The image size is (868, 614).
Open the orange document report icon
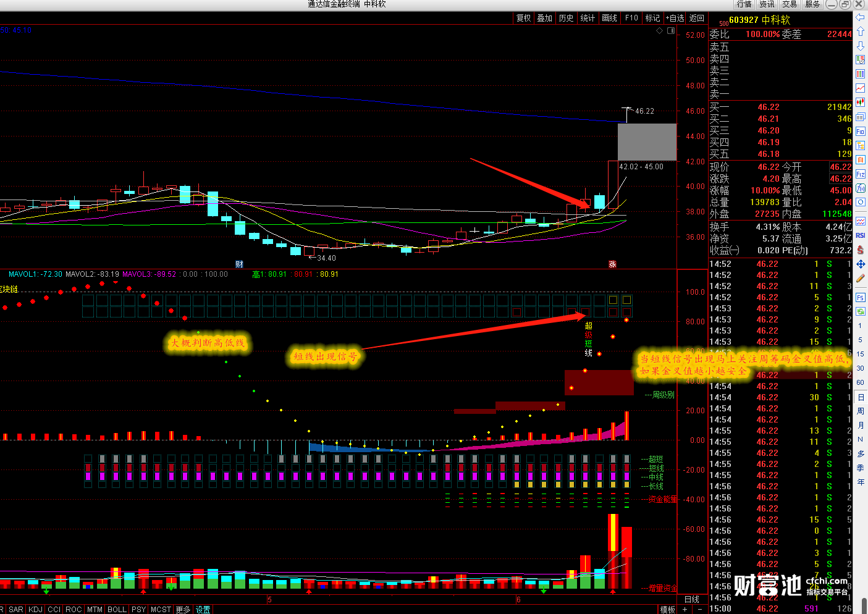(x=860, y=160)
